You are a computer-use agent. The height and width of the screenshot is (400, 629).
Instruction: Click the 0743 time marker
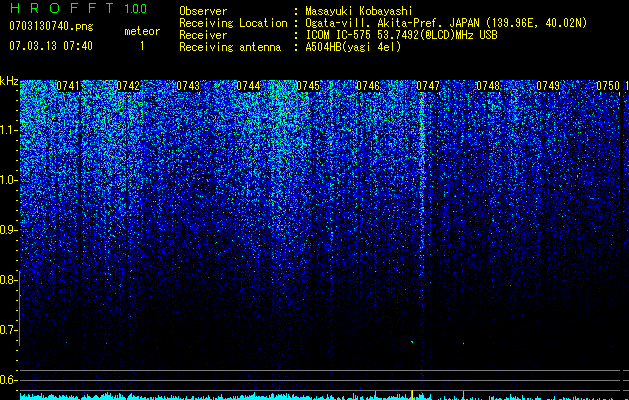click(188, 86)
